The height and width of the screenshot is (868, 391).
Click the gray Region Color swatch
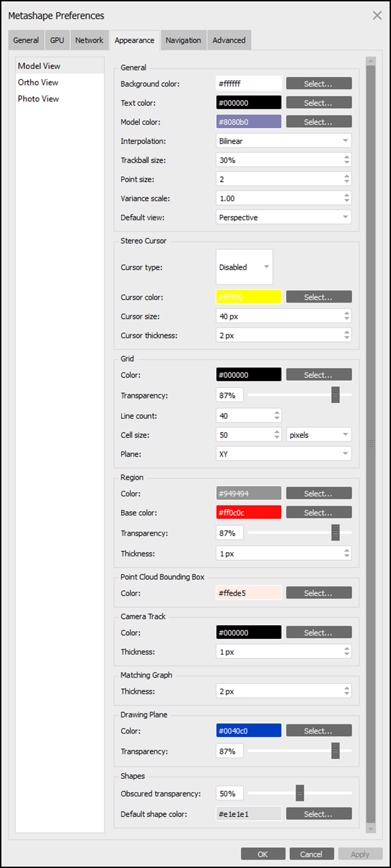pos(249,493)
